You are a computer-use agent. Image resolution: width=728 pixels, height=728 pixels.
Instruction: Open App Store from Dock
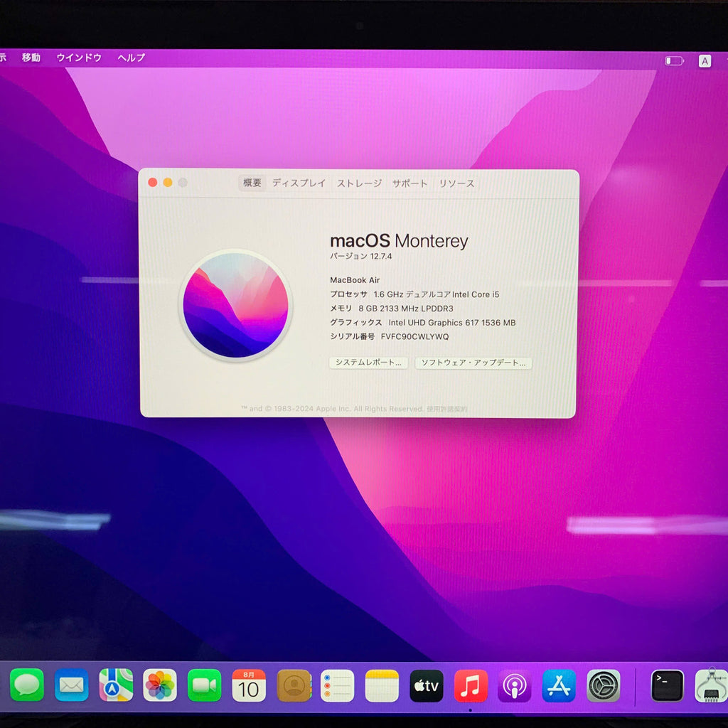pyautogui.click(x=559, y=686)
